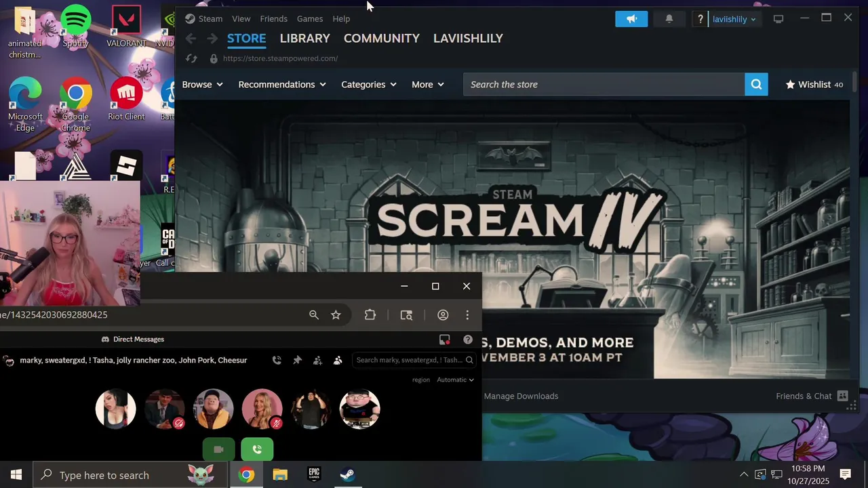Open VALORANT desktop shortcut
The image size is (868, 488).
126,27
